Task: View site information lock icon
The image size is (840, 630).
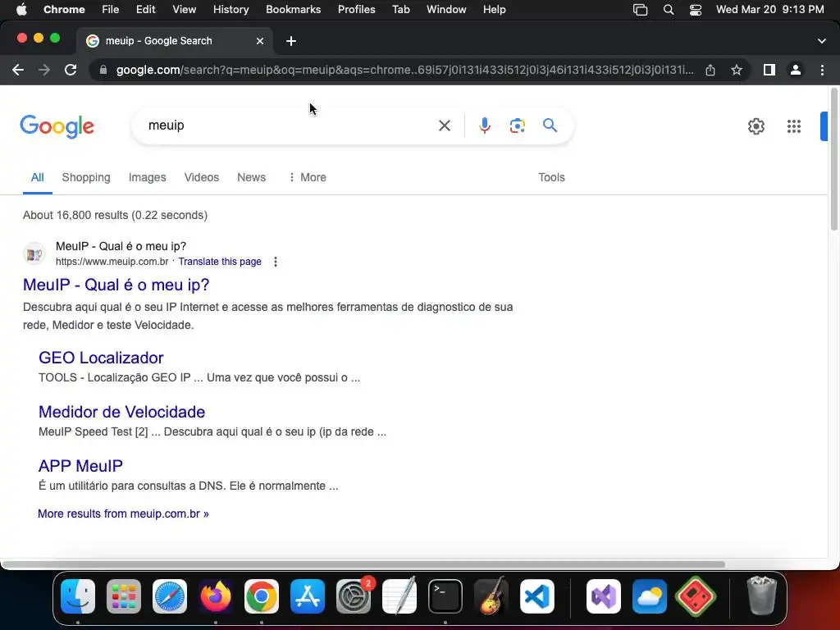Action: click(x=103, y=71)
